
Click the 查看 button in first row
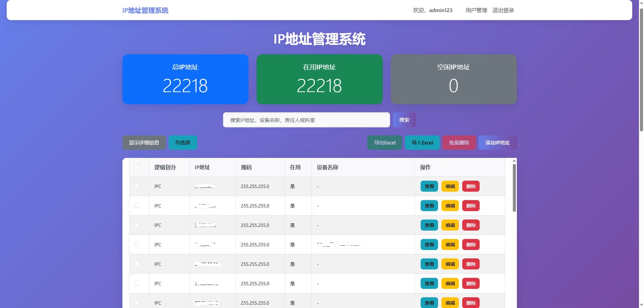[429, 186]
